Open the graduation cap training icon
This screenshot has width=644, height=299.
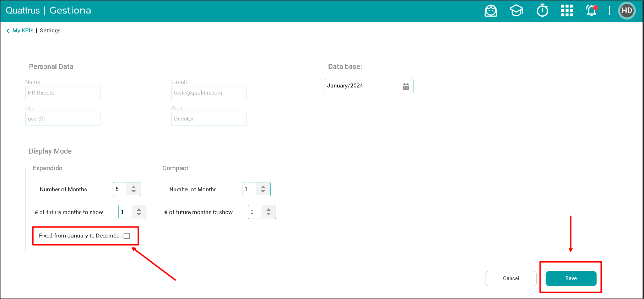516,11
